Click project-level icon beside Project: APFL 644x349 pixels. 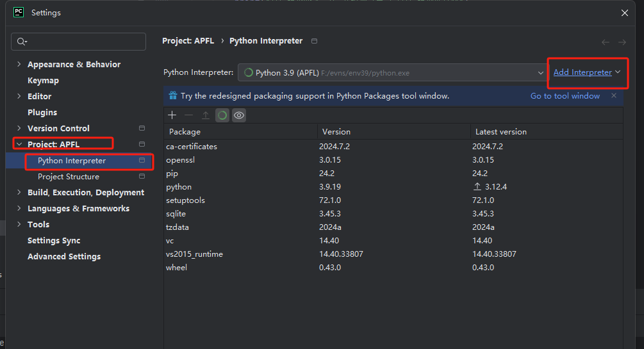pyautogui.click(x=142, y=144)
